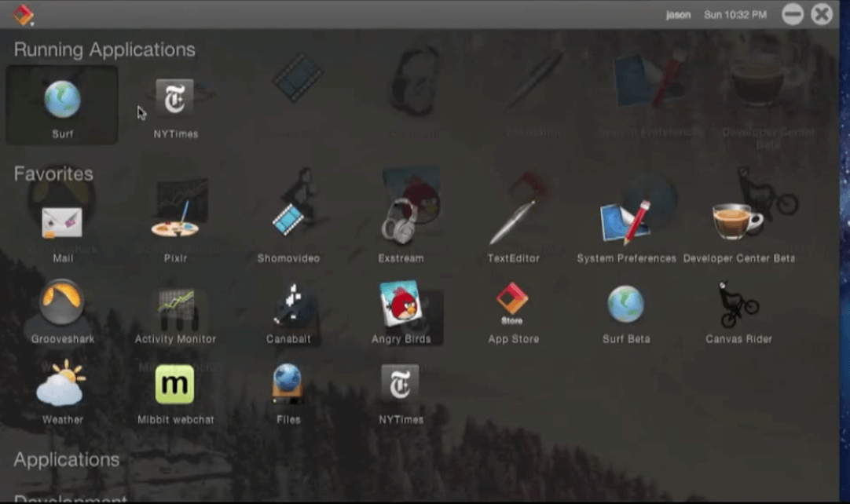This screenshot has height=504, width=850.
Task: Open the Weather app
Action: 62,392
